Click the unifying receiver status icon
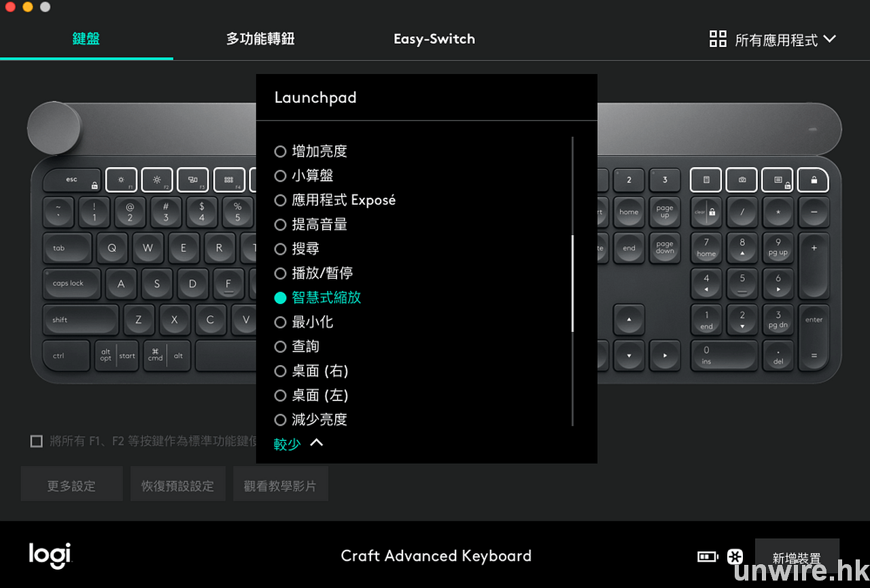The height and width of the screenshot is (588, 870). (x=735, y=557)
